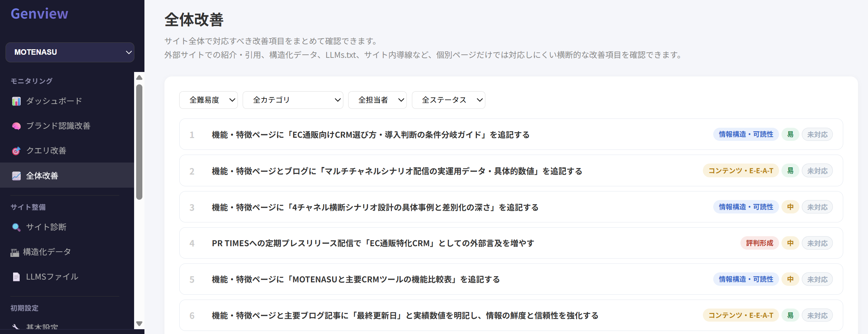Click 未対応 status badge on item 1
868x334 pixels.
click(x=817, y=135)
